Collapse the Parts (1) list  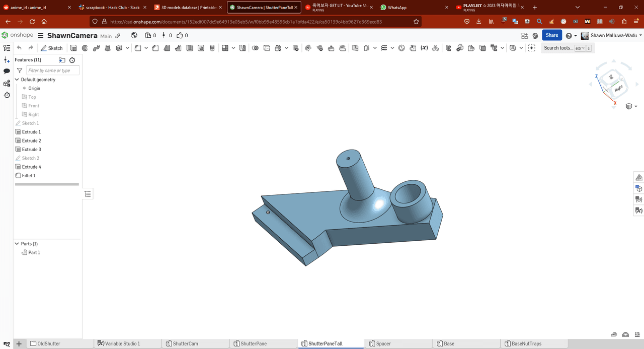[17, 244]
